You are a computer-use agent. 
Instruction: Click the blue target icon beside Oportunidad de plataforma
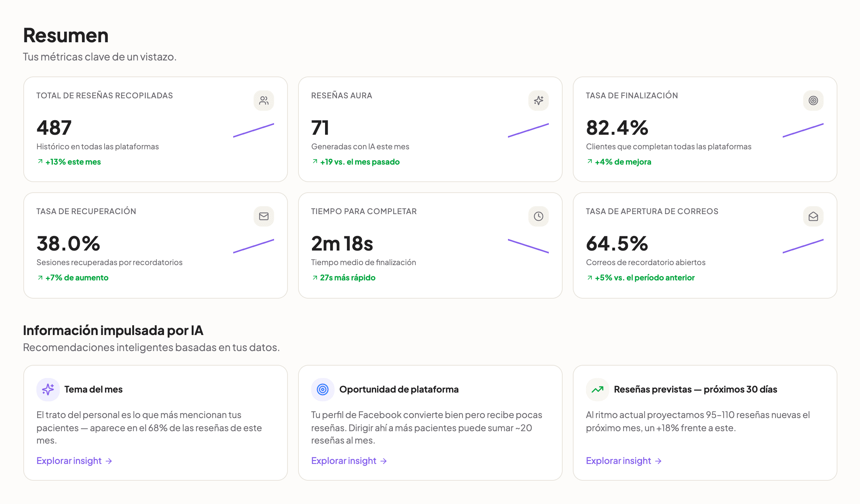[x=323, y=390]
